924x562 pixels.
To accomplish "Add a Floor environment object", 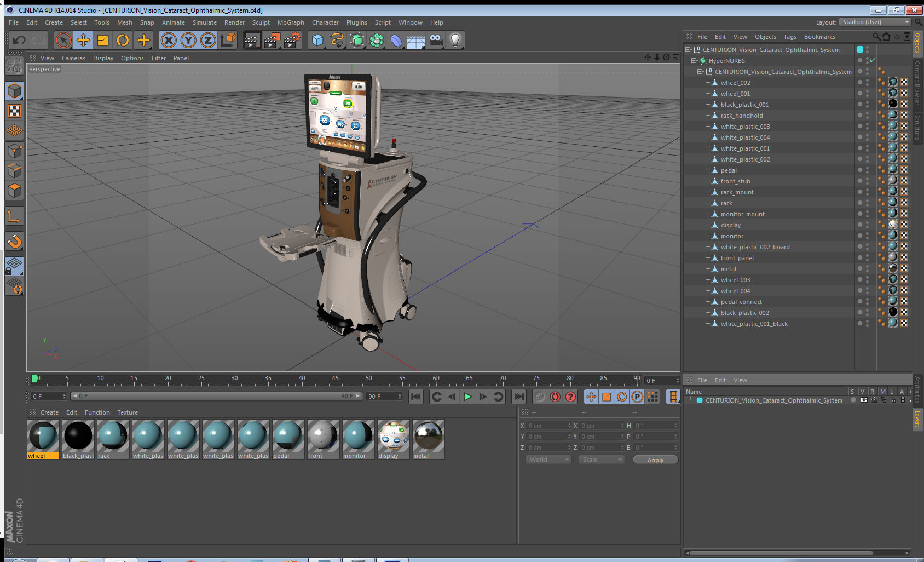I will (x=416, y=40).
